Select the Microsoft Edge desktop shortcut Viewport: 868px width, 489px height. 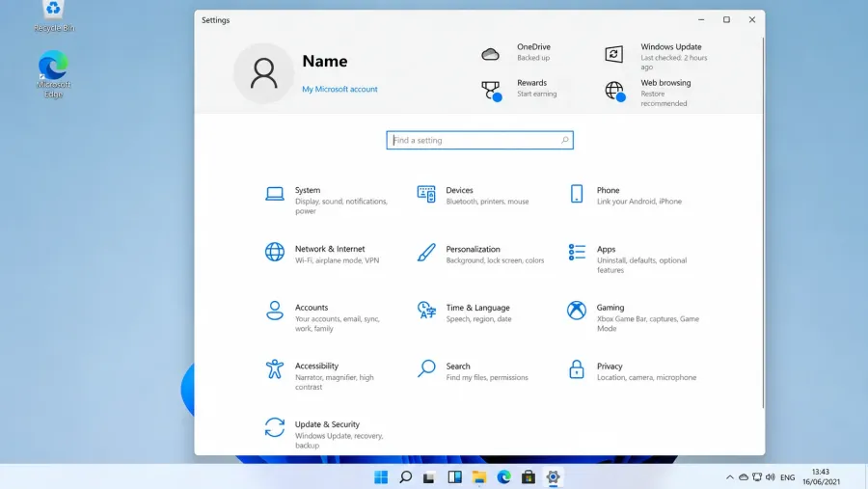point(54,74)
